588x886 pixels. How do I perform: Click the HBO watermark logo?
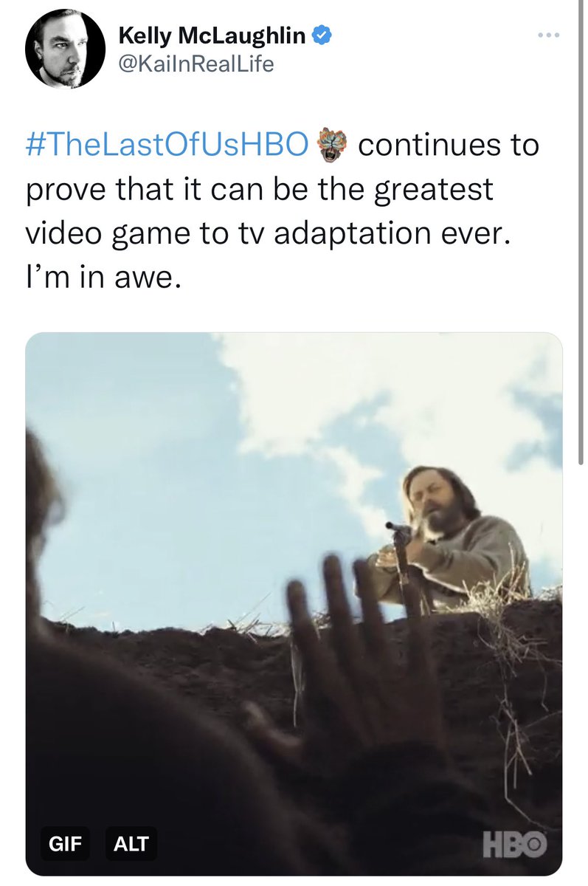coord(515,845)
